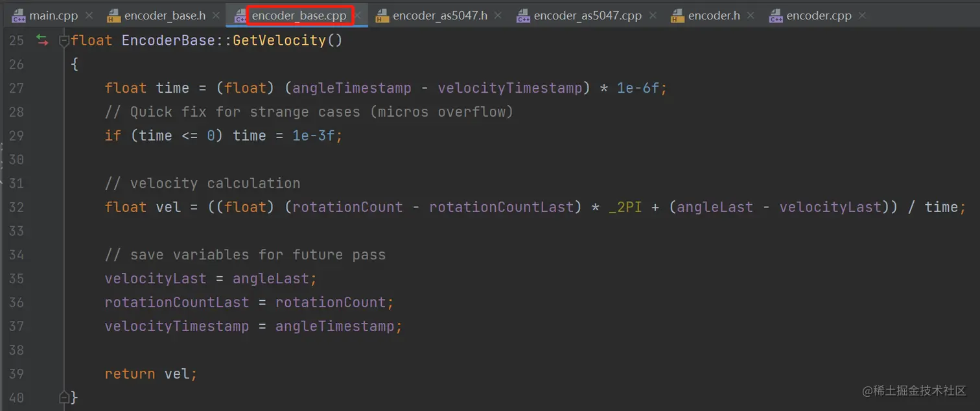Click the _2PI macro on line 32
This screenshot has height=411, width=980.
coord(625,207)
